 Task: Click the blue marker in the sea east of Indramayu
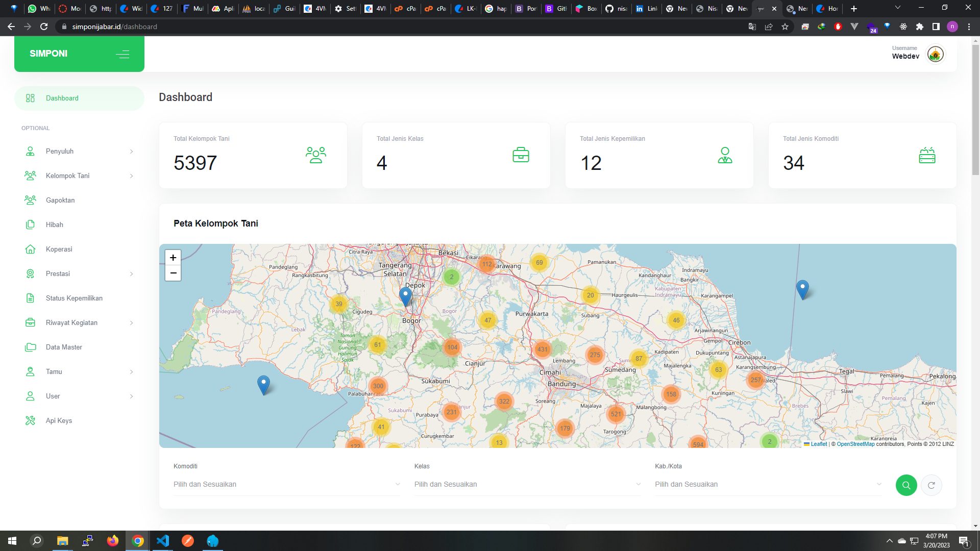[x=802, y=290]
